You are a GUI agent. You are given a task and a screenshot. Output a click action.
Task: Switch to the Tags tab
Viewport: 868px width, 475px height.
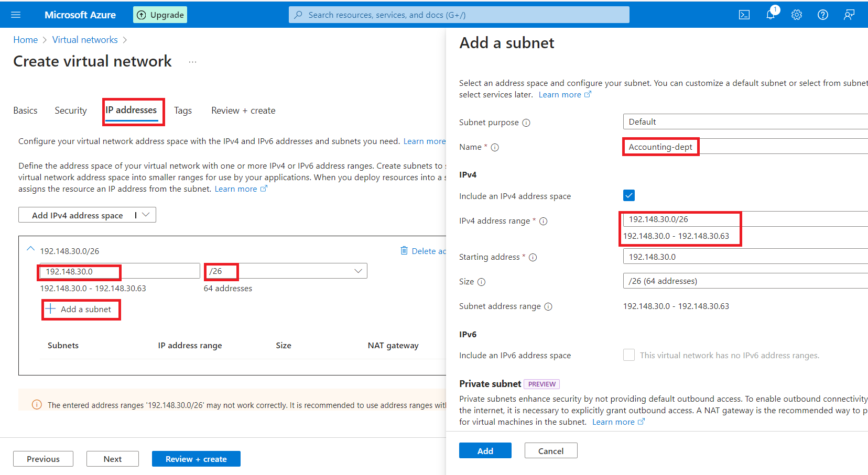(x=182, y=111)
